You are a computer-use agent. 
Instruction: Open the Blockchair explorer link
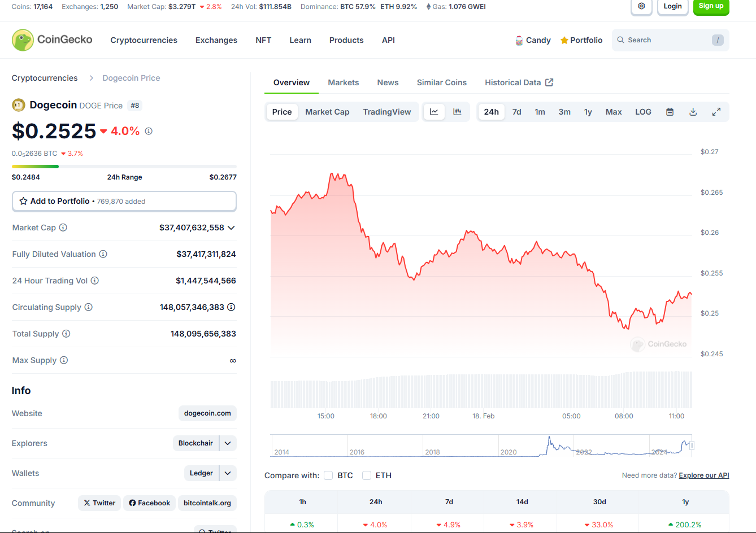point(195,443)
